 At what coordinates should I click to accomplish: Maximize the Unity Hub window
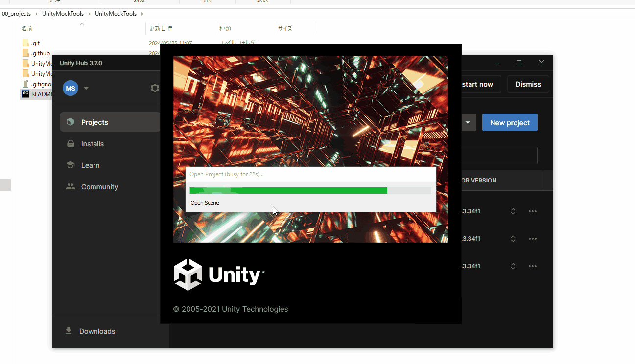[x=519, y=63]
